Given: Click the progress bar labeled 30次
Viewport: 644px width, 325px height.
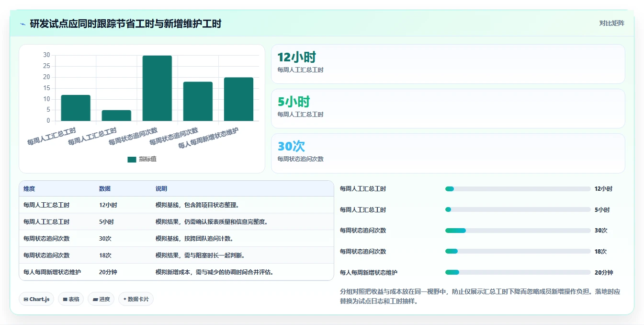Looking at the screenshot, I should [x=518, y=231].
